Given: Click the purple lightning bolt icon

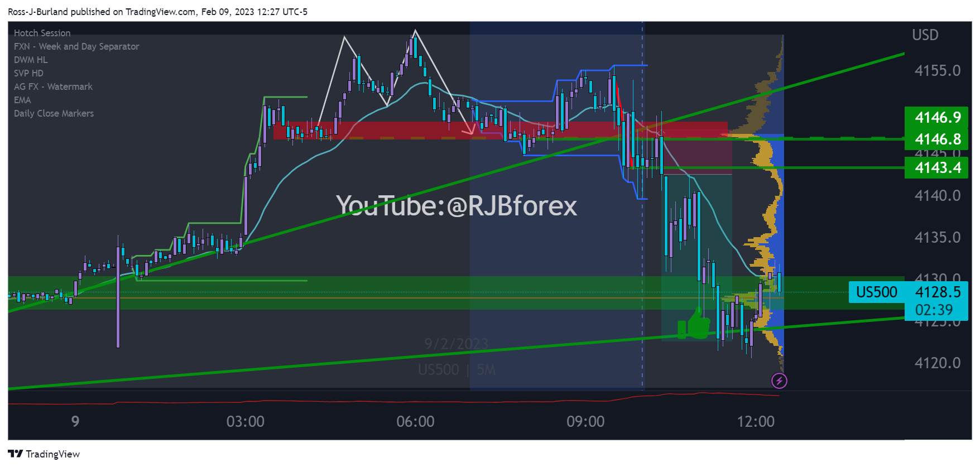Looking at the screenshot, I should pyautogui.click(x=779, y=381).
